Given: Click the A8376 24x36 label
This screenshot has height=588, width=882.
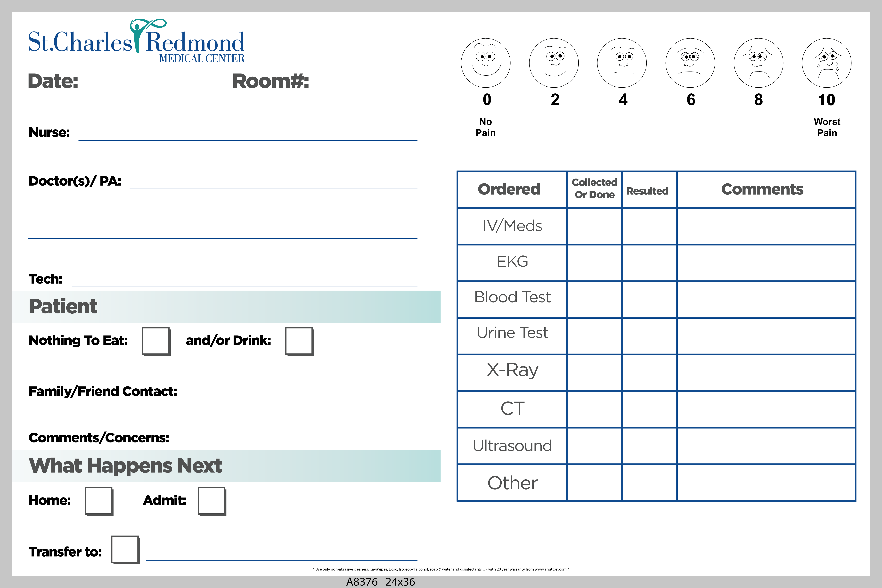Looking at the screenshot, I should pyautogui.click(x=380, y=582).
